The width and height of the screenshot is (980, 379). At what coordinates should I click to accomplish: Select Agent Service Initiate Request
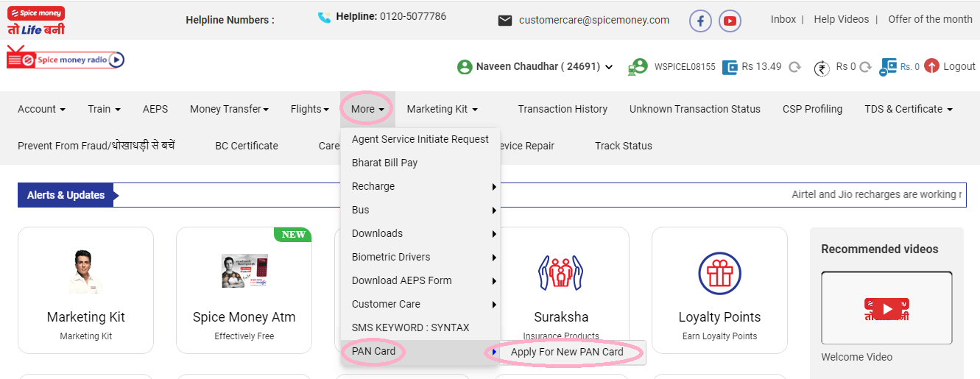(420, 139)
